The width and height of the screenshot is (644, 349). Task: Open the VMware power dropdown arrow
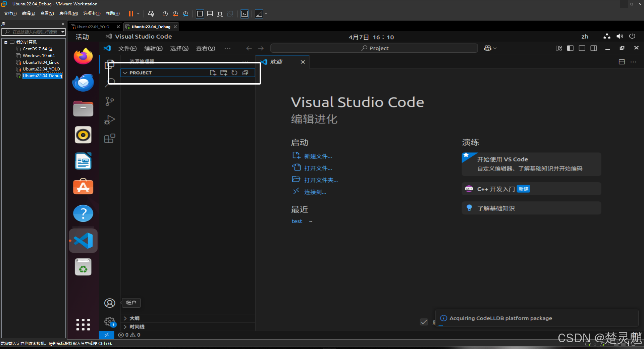pos(138,14)
